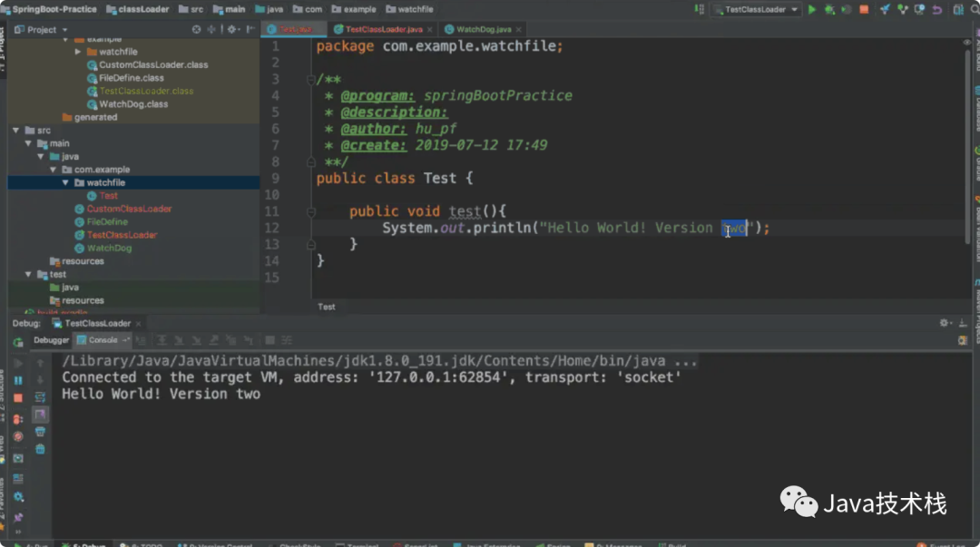Stop the debug session with the red square

(18, 397)
